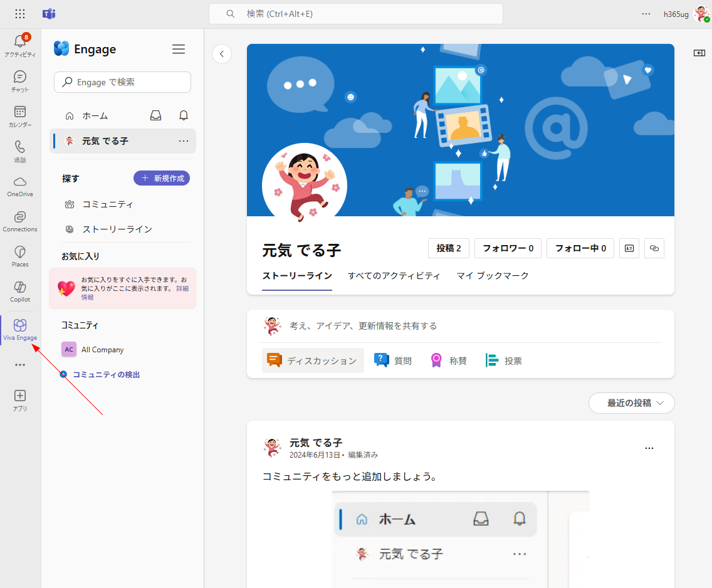Click the コミュニティの検出 link
This screenshot has height=588, width=712.
(x=106, y=375)
